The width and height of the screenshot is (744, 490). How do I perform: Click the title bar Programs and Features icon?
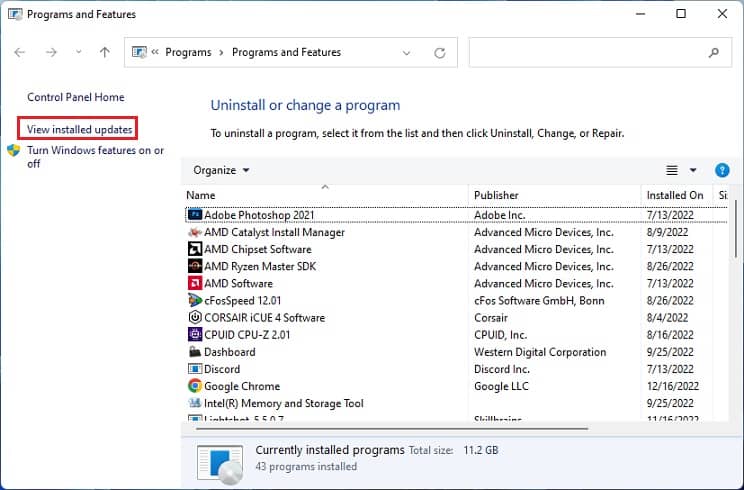(15, 14)
